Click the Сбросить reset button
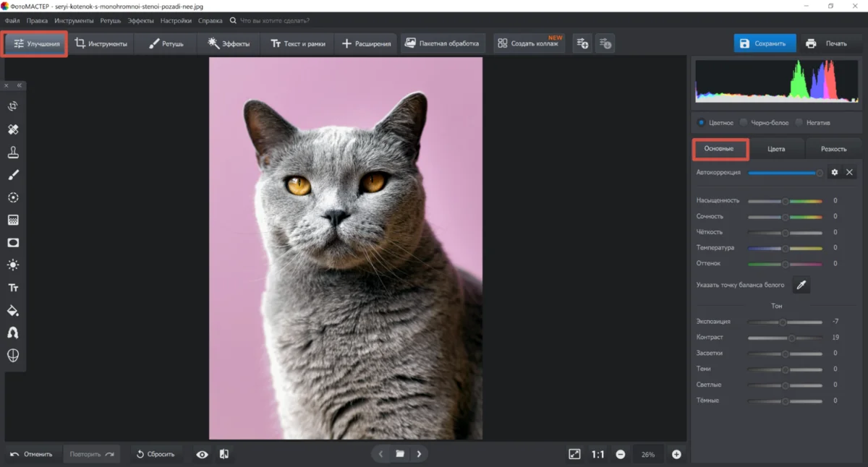The width and height of the screenshot is (868, 467). 156,454
